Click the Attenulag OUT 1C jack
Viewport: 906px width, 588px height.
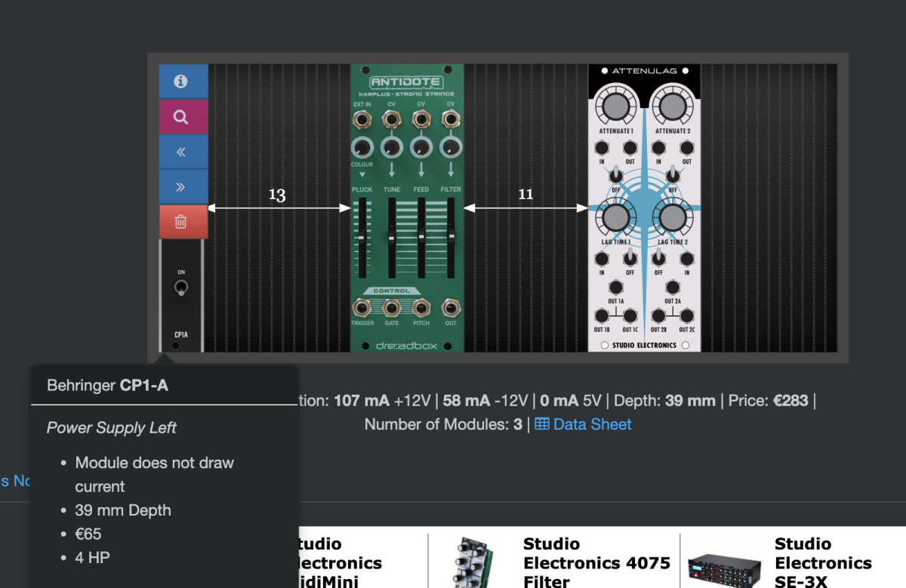pos(630,316)
